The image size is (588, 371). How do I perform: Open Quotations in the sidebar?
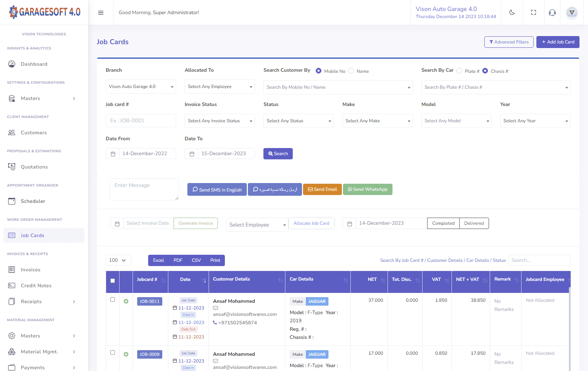34,167
